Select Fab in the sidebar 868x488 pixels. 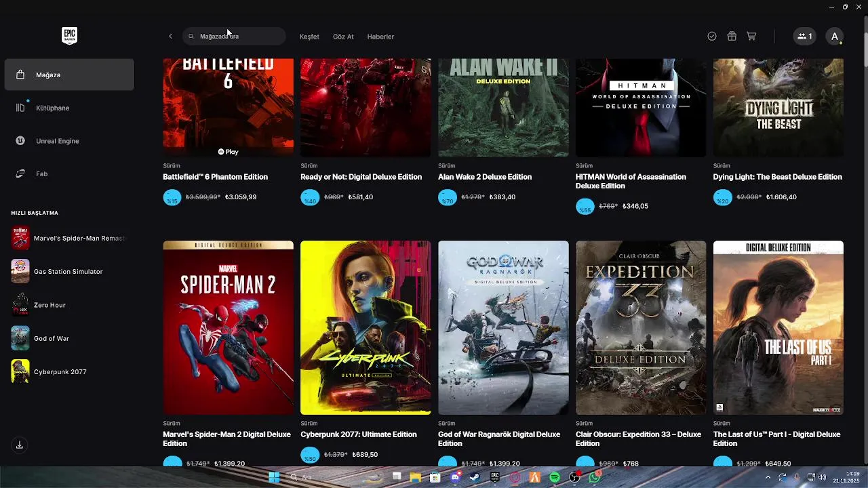[x=69, y=174]
